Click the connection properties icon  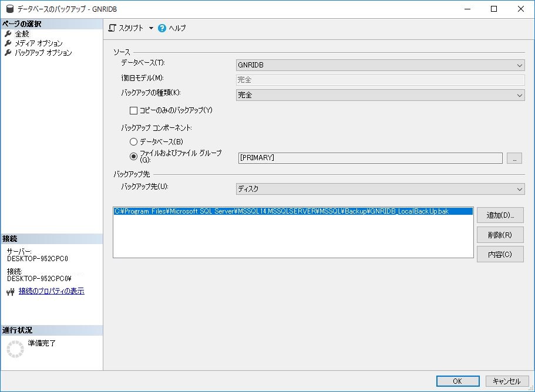click(x=10, y=292)
